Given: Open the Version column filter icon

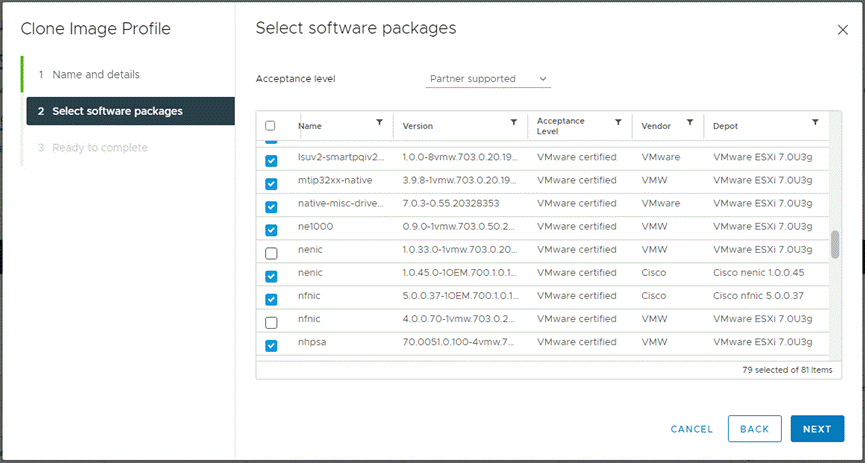Looking at the screenshot, I should pyautogui.click(x=514, y=123).
